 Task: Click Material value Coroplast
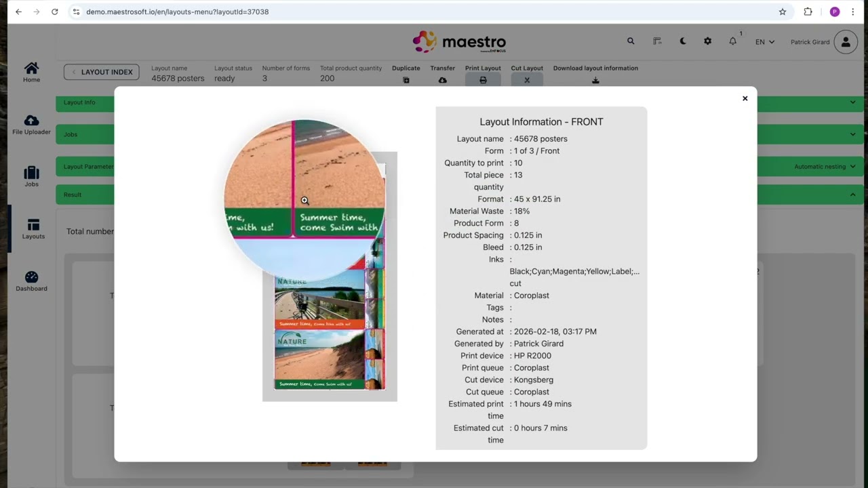(x=532, y=296)
